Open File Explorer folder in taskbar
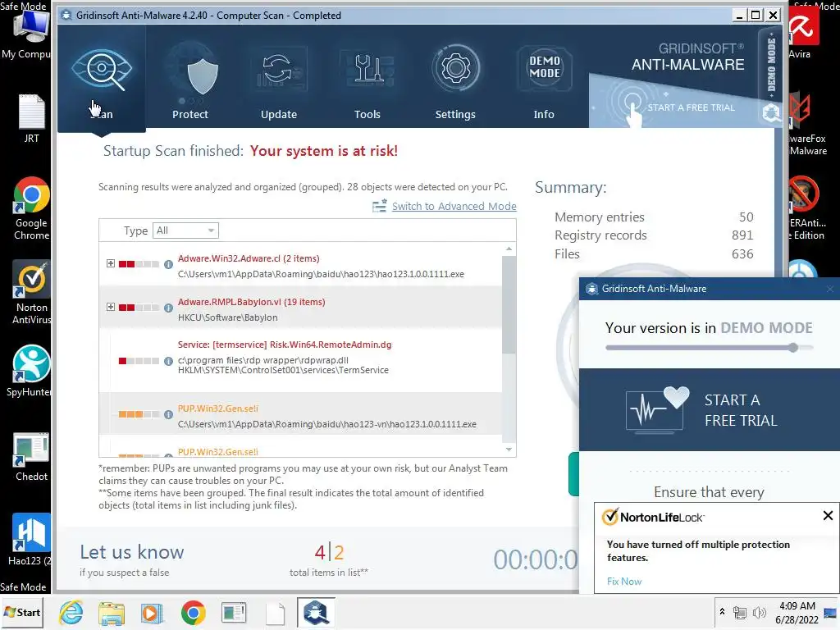Viewport: 840px width, 630px height. tap(112, 613)
